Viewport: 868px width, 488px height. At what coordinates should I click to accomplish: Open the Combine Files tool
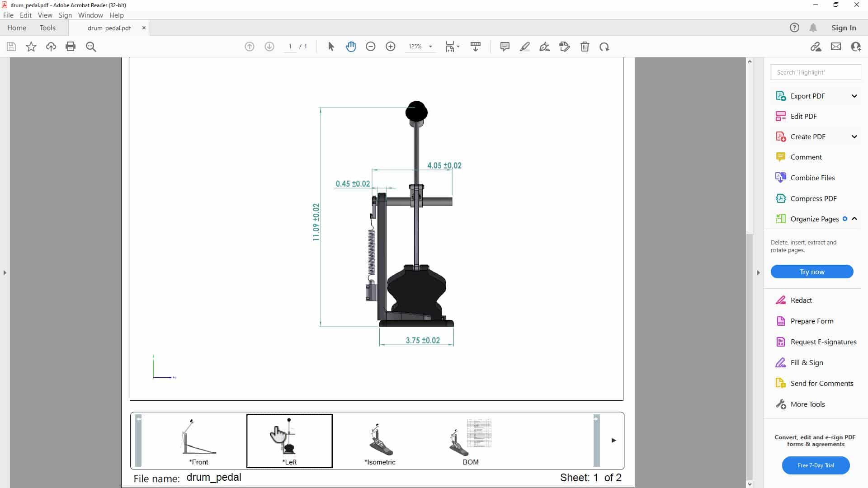coord(812,178)
